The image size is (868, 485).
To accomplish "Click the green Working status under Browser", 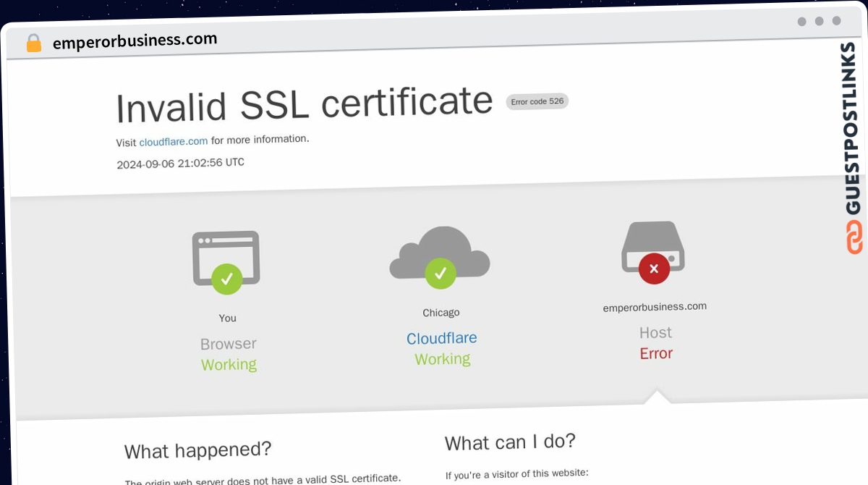I will 229,364.
